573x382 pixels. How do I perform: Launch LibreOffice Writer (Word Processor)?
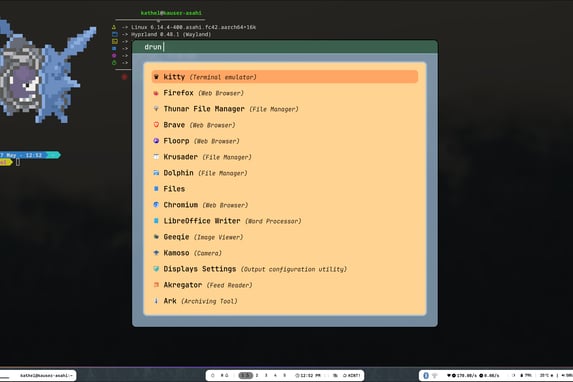click(285, 221)
